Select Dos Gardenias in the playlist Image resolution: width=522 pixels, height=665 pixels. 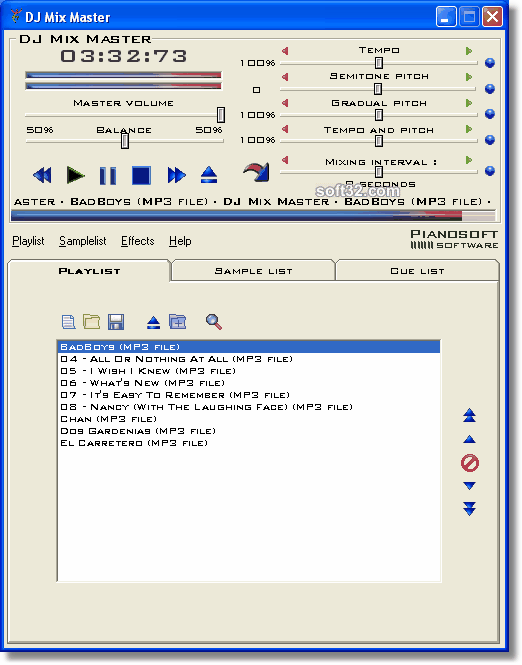click(138, 431)
